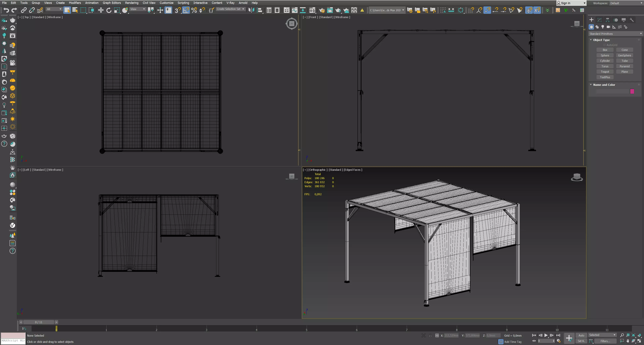The height and width of the screenshot is (345, 644).
Task: Open the Layer Explorer
Action: pyautogui.click(x=277, y=10)
